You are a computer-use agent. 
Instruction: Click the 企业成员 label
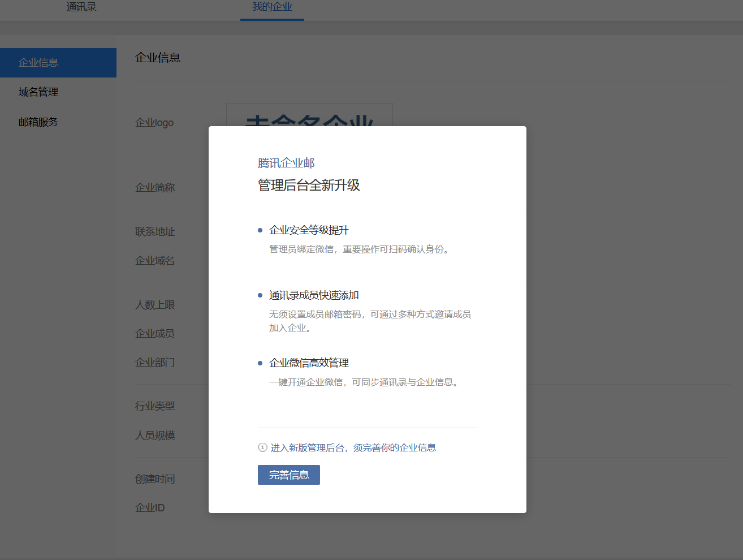(x=155, y=334)
